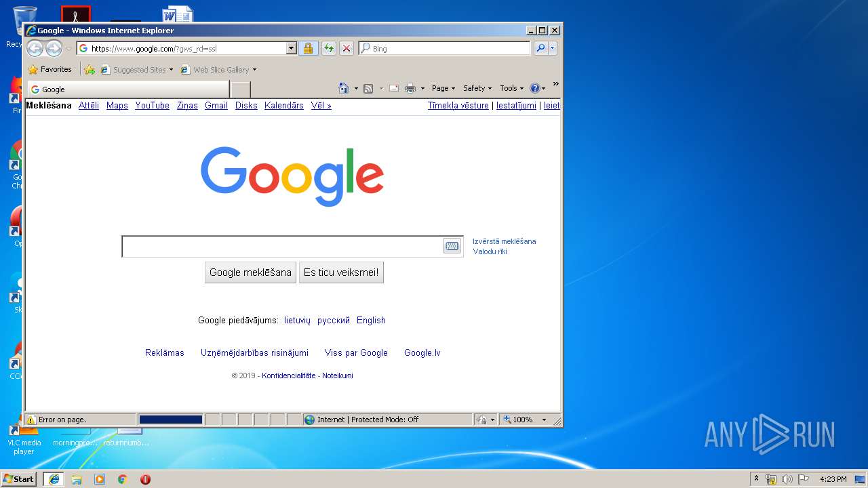The image size is (868, 488).
Task: Open Google Chrome from the taskbar
Action: 122,479
